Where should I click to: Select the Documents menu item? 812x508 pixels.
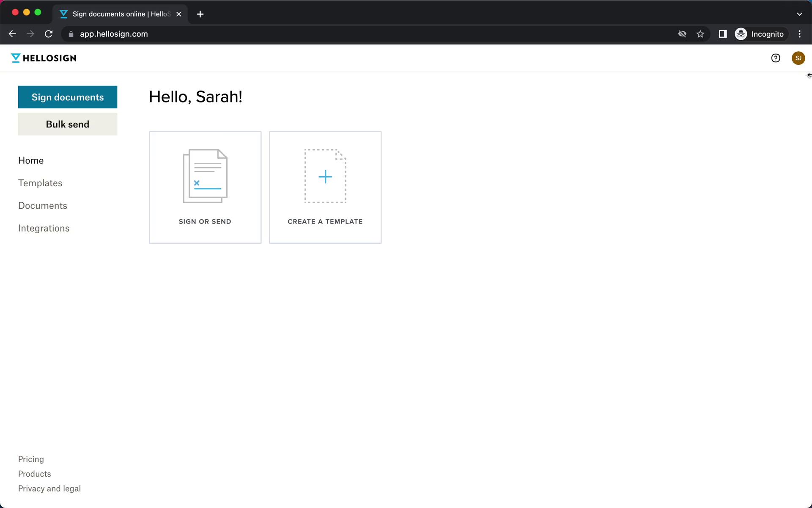(x=43, y=205)
